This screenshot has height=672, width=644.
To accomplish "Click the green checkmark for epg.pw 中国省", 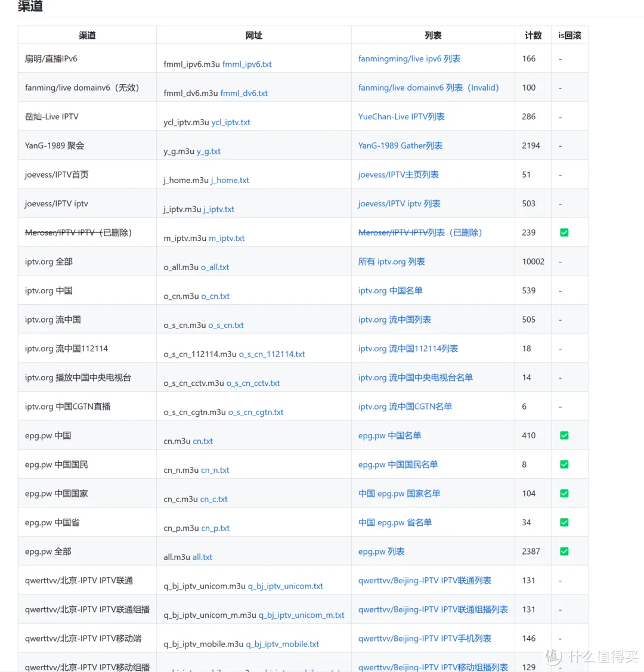I will (564, 522).
